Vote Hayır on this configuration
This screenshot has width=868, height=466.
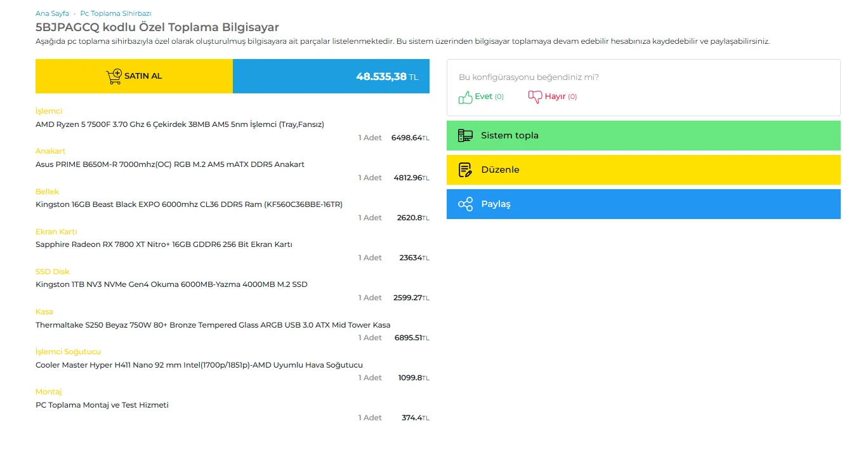(x=553, y=97)
